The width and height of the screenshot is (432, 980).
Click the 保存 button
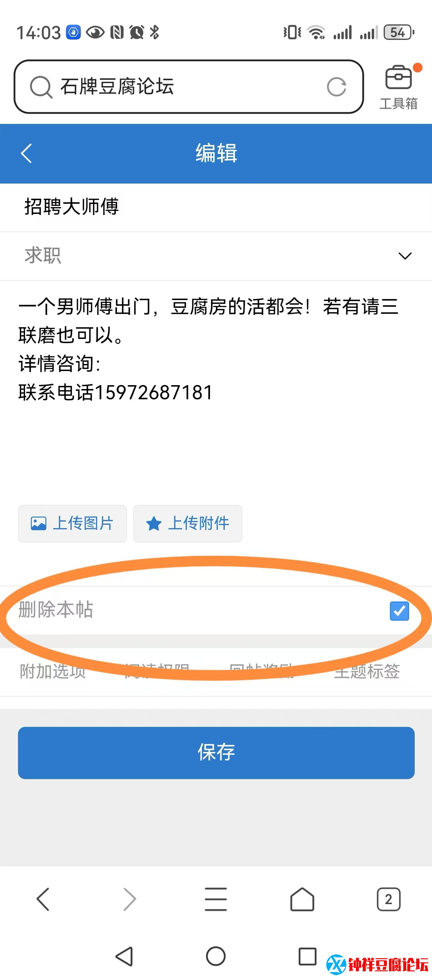point(216,753)
